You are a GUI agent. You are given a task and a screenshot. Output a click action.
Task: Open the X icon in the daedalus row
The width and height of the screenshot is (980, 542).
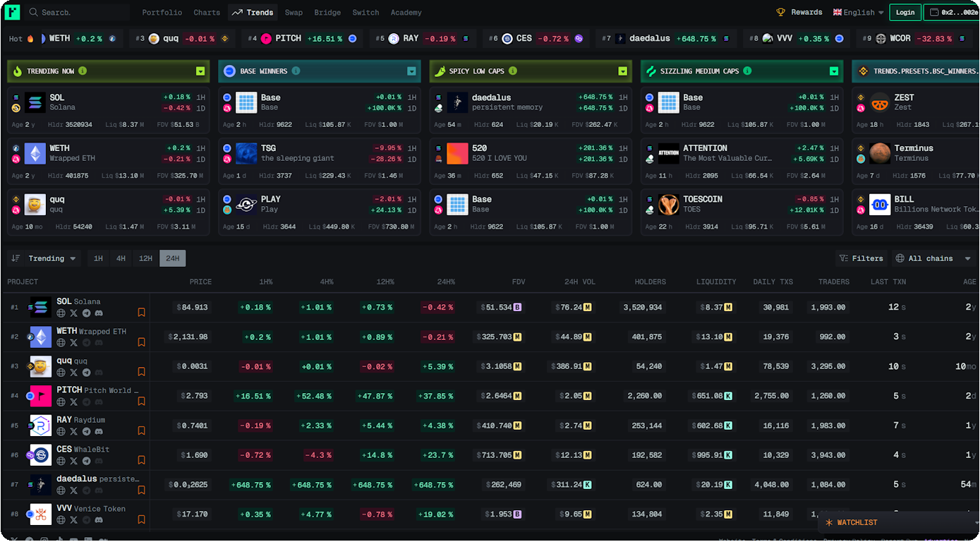(74, 490)
